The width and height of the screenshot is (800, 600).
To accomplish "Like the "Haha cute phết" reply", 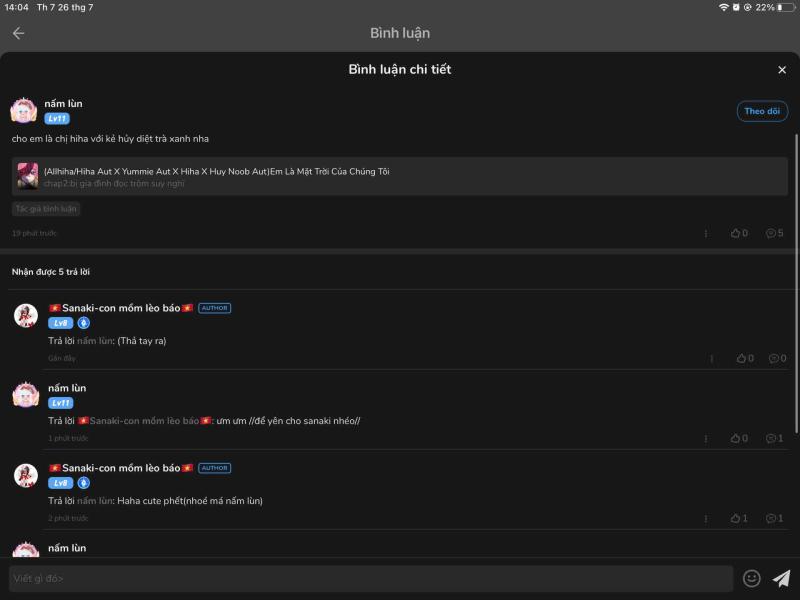I will 738,518.
